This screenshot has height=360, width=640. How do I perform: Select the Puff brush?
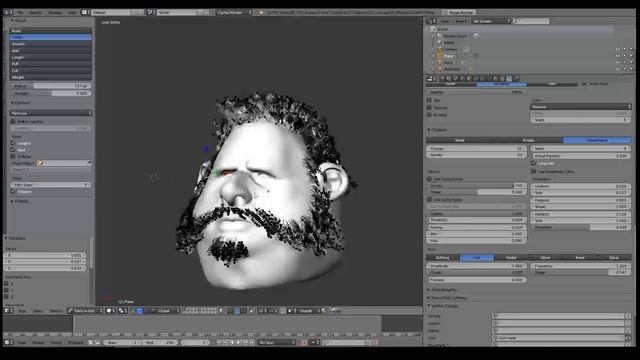coord(50,64)
